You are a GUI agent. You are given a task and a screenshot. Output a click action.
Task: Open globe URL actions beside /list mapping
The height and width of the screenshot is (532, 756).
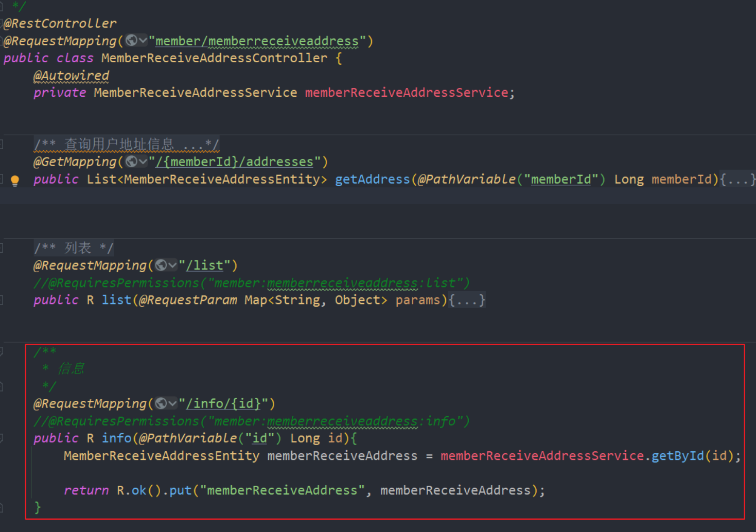click(x=166, y=265)
